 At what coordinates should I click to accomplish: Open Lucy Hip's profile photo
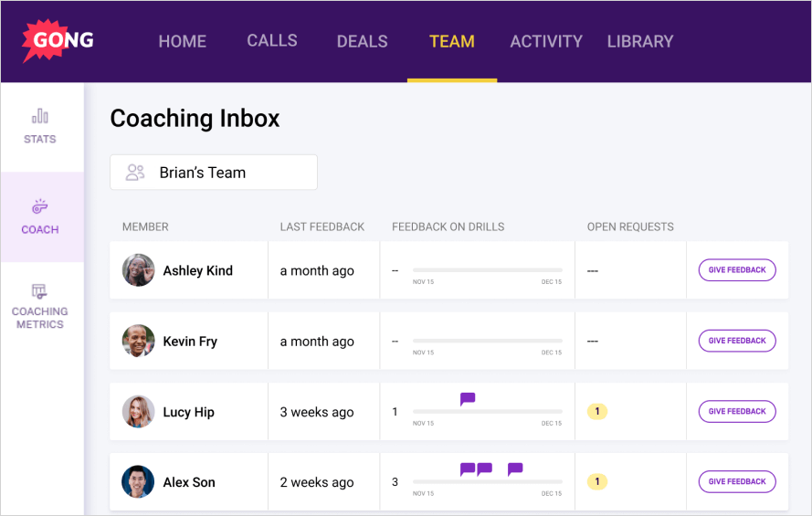pyautogui.click(x=138, y=412)
